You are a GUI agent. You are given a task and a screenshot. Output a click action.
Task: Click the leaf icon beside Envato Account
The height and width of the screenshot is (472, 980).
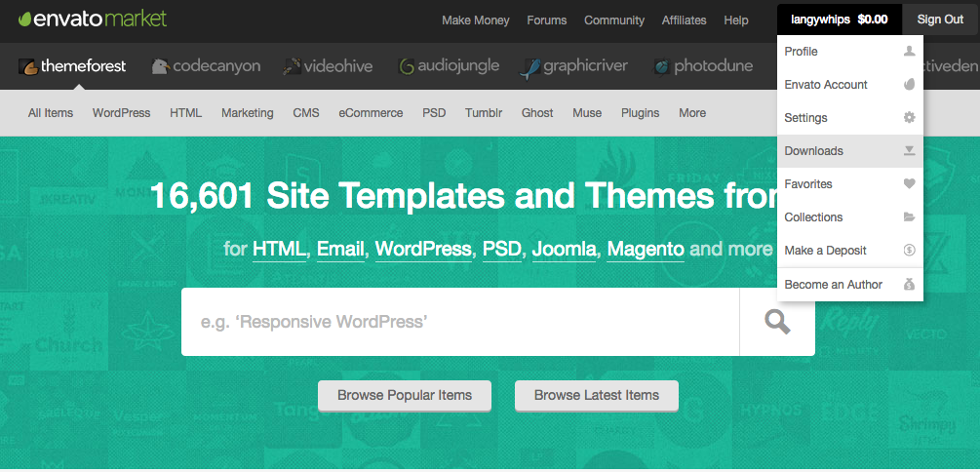[910, 85]
